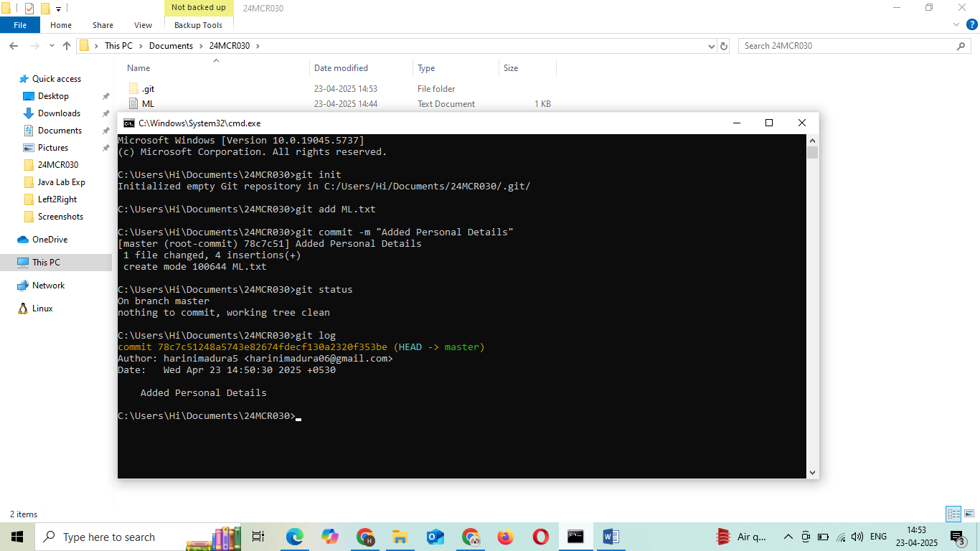980x551 pixels.
Task: Switch to Details view layout icon
Action: click(x=953, y=514)
